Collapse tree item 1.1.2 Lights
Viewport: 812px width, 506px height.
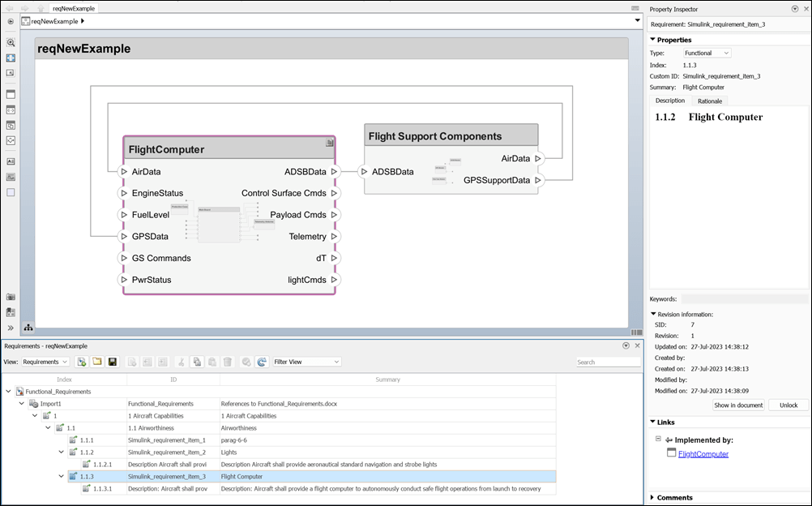(61, 452)
